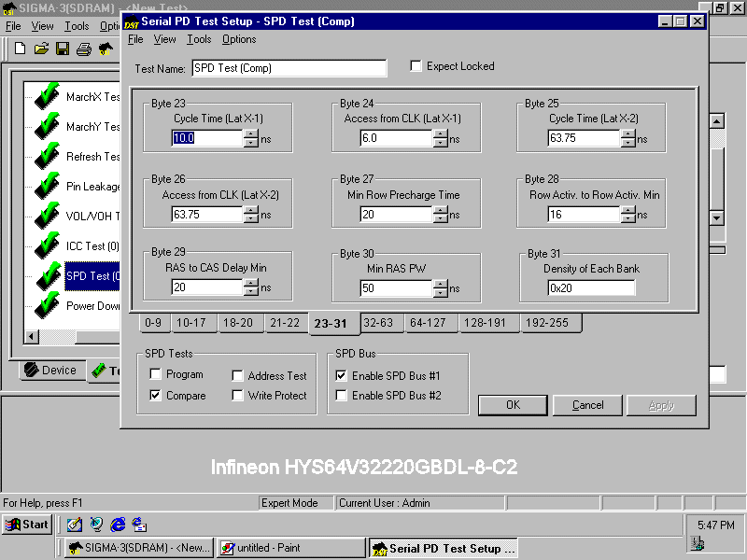747x560 pixels.
Task: Click the Open folder icon in the toolbar
Action: pyautogui.click(x=41, y=49)
